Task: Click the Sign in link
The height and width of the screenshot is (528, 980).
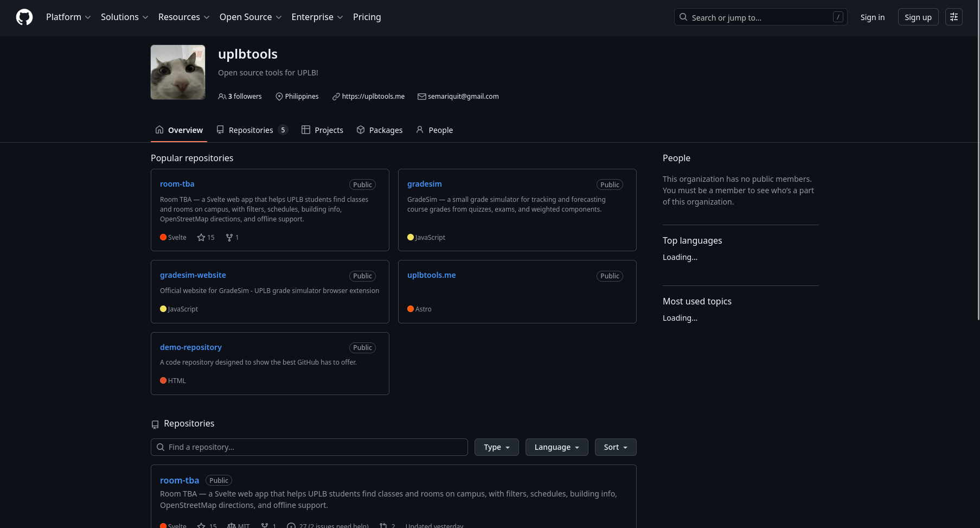Action: [873, 17]
